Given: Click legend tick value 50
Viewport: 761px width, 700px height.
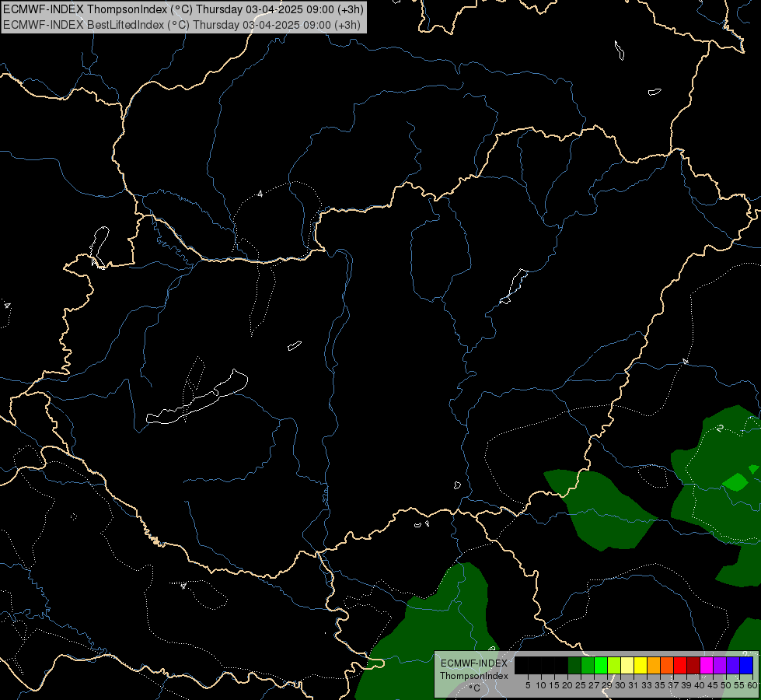Looking at the screenshot, I should (x=727, y=685).
